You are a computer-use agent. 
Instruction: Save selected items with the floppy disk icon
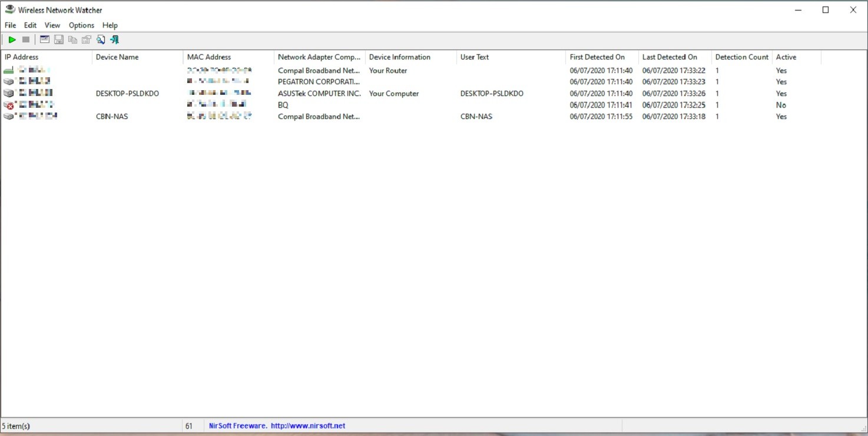[58, 39]
